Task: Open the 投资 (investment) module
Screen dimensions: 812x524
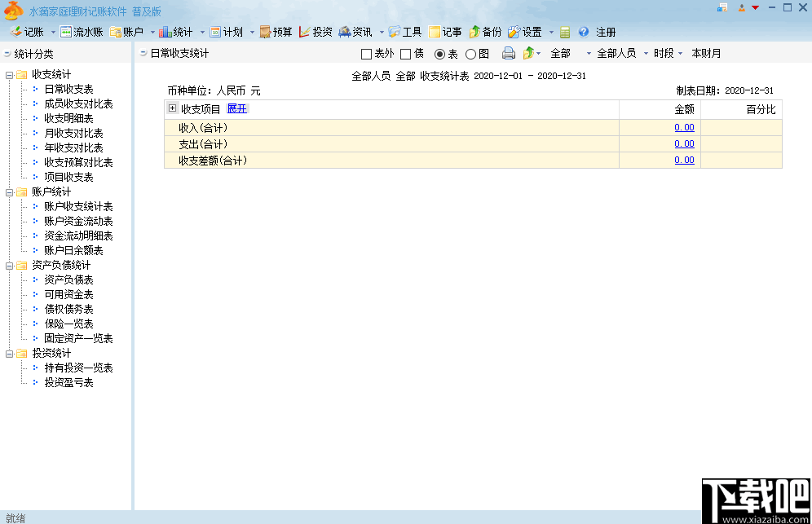Action: click(324, 32)
